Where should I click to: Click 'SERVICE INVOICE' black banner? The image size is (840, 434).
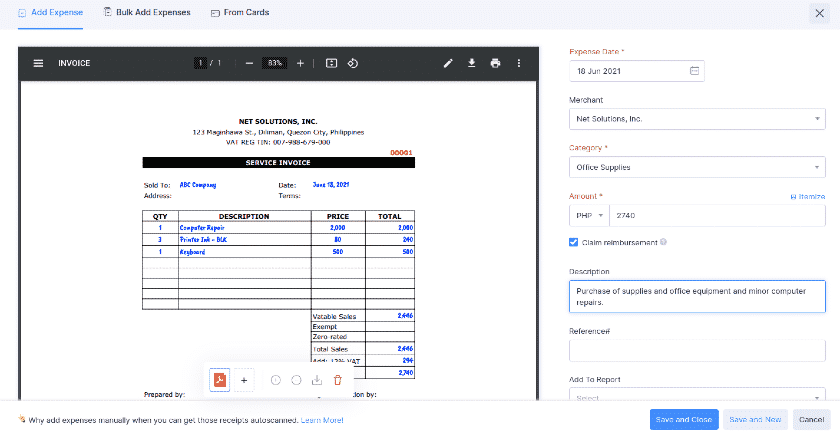tap(279, 162)
